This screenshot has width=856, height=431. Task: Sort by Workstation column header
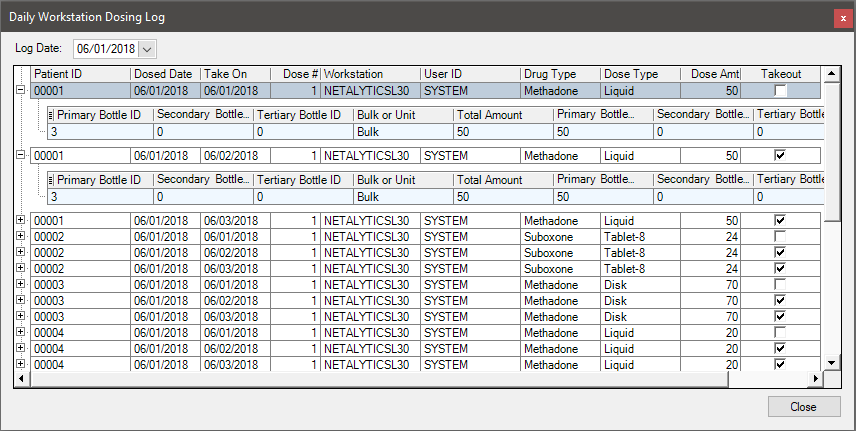point(371,74)
